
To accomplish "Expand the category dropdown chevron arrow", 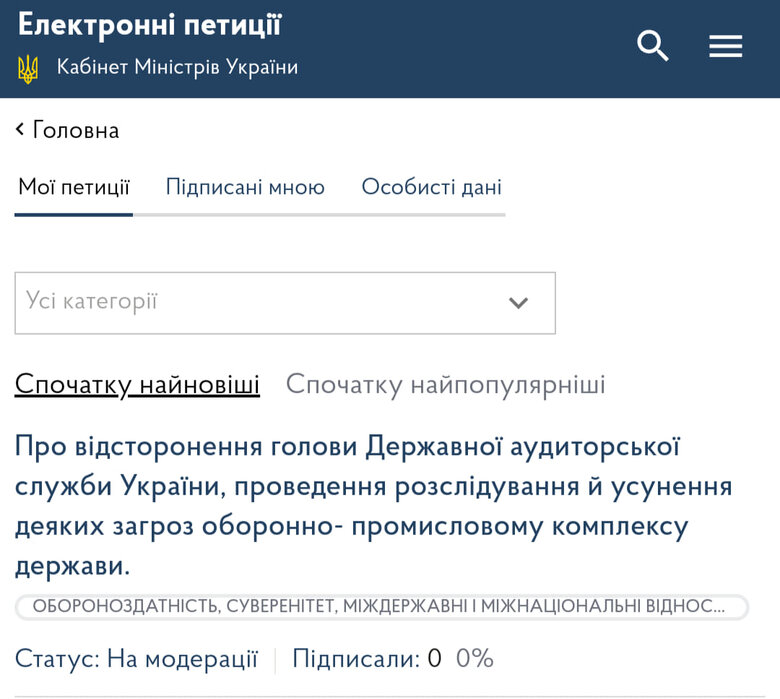I will (518, 303).
